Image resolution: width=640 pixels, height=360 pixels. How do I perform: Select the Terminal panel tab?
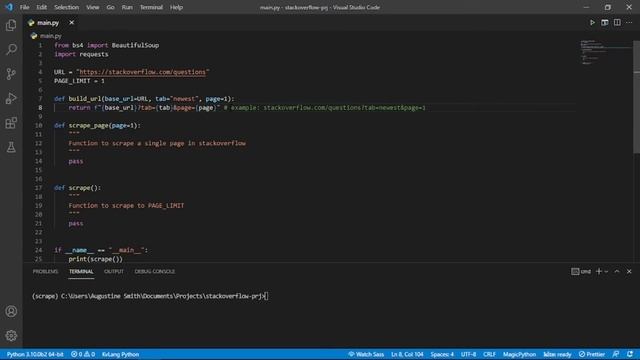pyautogui.click(x=81, y=271)
